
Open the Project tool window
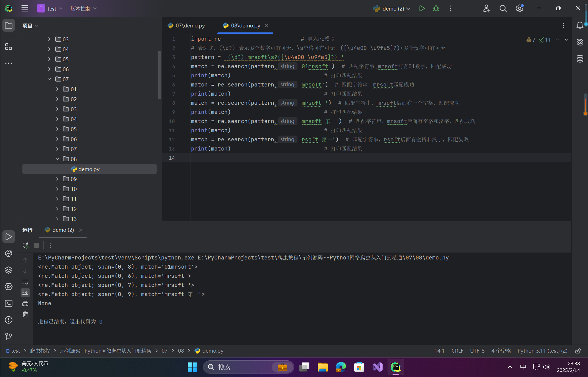(x=9, y=26)
